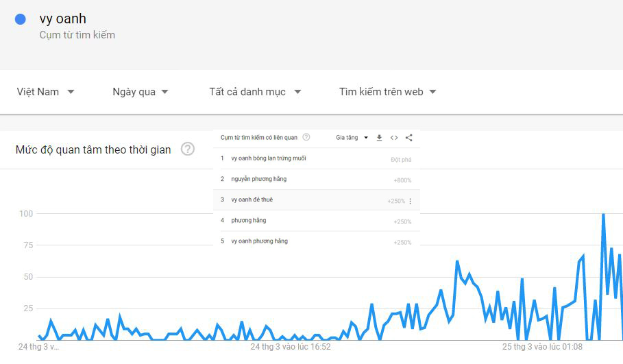Open the Việt Nam region dropdown
623x364 pixels.
pos(45,92)
